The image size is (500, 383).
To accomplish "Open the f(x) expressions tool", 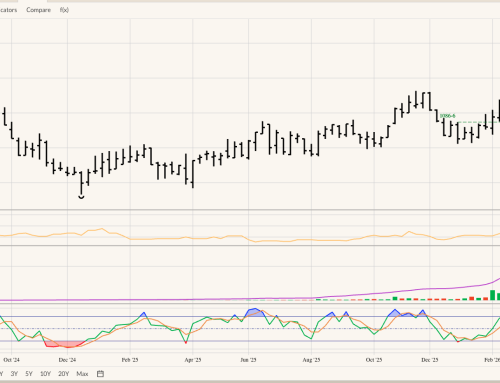I will point(64,10).
